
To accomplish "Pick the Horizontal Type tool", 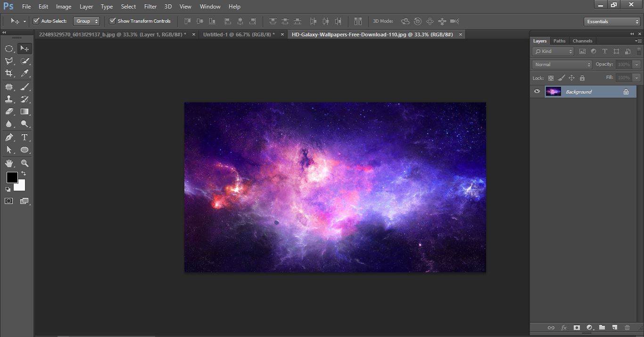I will click(x=25, y=137).
